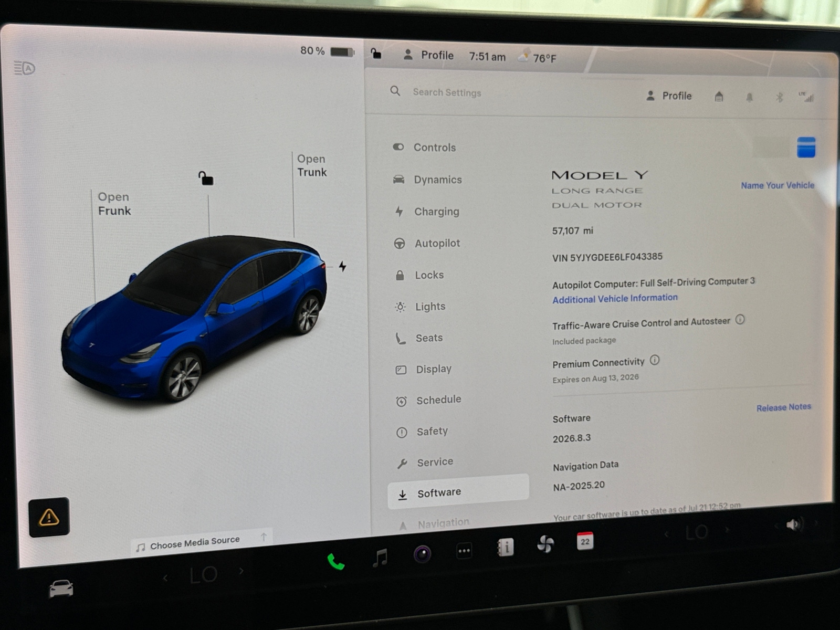The image size is (840, 630).
Task: Tap the 57,107 mi odometer text
Action: [572, 231]
